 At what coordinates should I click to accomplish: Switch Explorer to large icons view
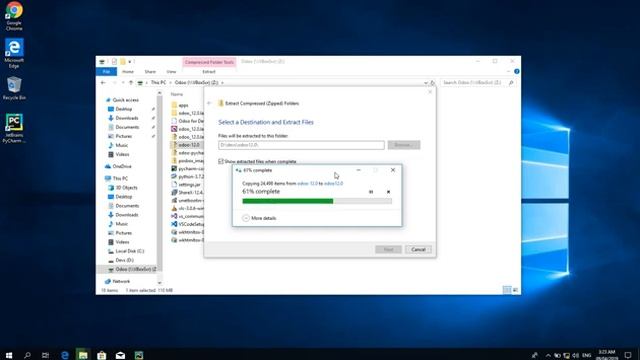pos(516,290)
